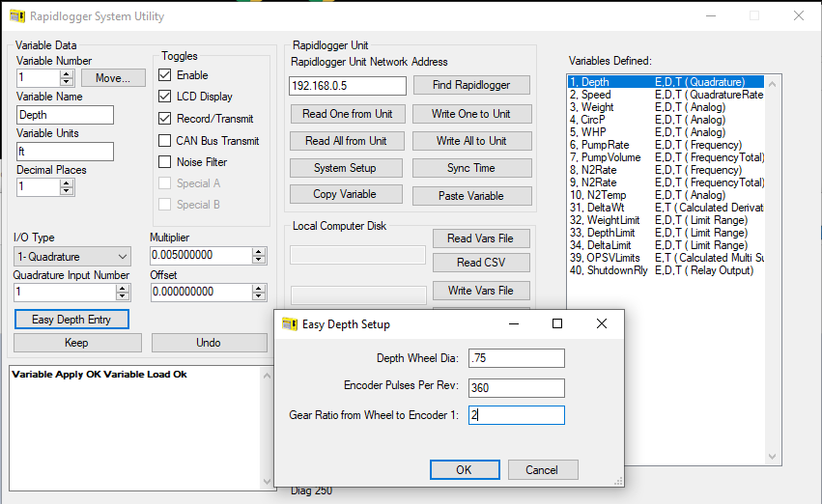Click the Multiplier value field
The height and width of the screenshot is (504, 822).
(x=201, y=255)
